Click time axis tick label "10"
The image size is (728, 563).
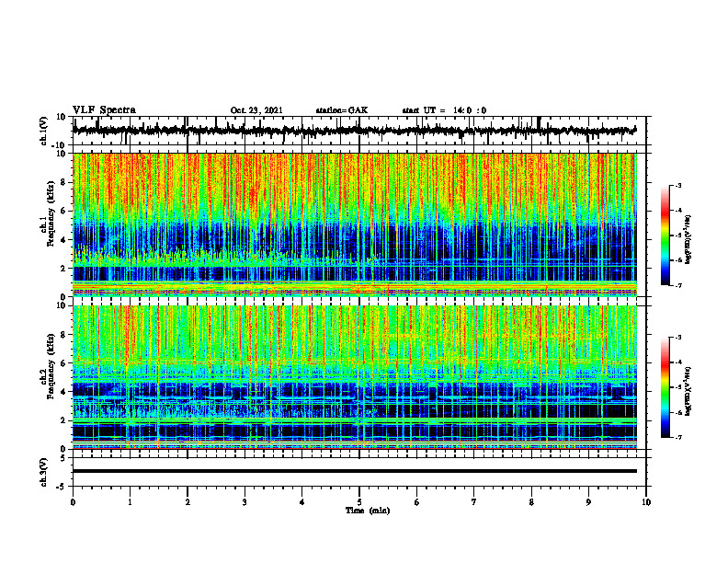(x=646, y=502)
